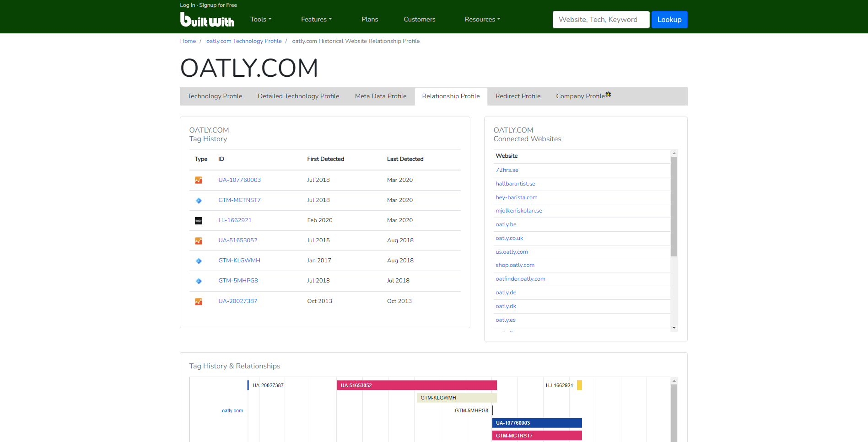Open connected website oatly.co.uk
The height and width of the screenshot is (442, 868).
(x=509, y=238)
